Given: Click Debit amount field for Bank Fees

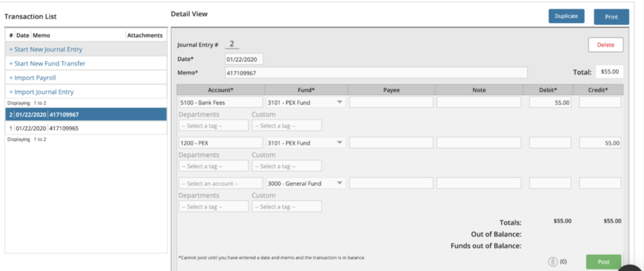Looking at the screenshot, I should click(x=550, y=102).
